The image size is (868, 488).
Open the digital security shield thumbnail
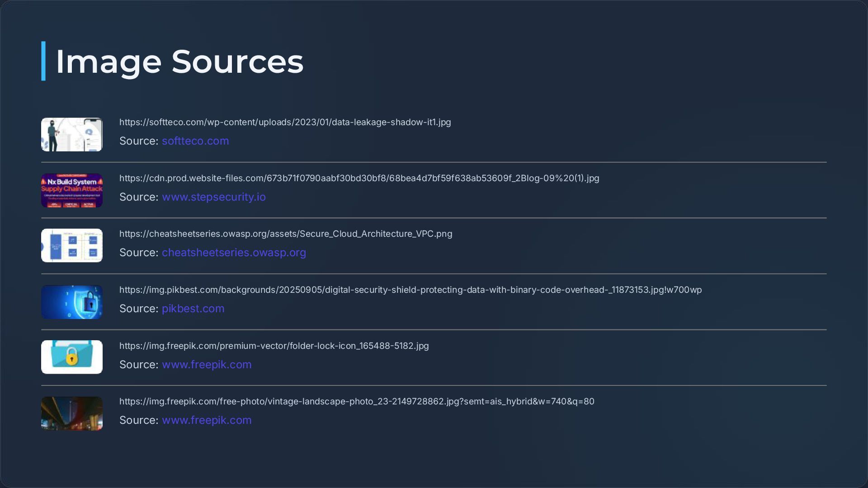72,302
